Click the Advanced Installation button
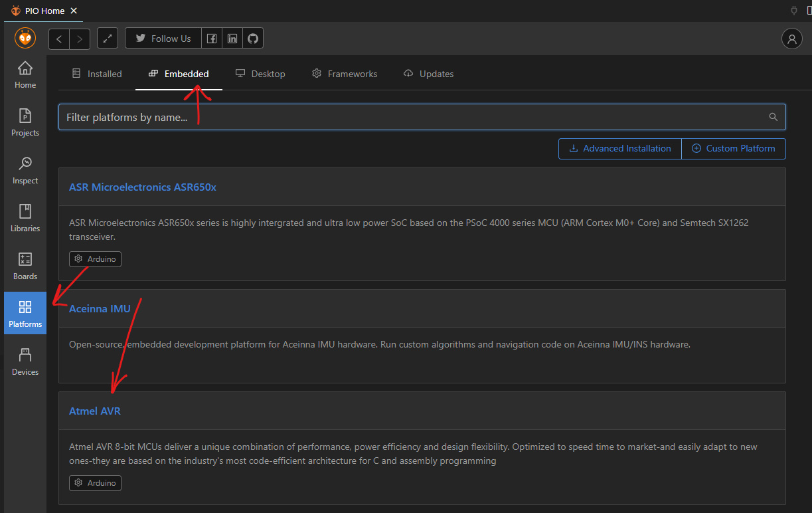 click(x=620, y=149)
